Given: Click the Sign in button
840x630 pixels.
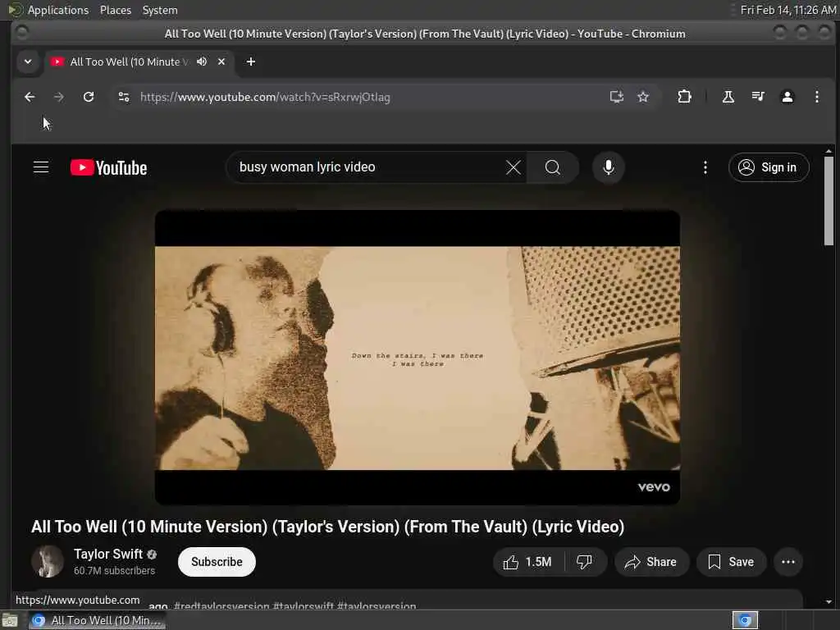Looking at the screenshot, I should pos(769,167).
